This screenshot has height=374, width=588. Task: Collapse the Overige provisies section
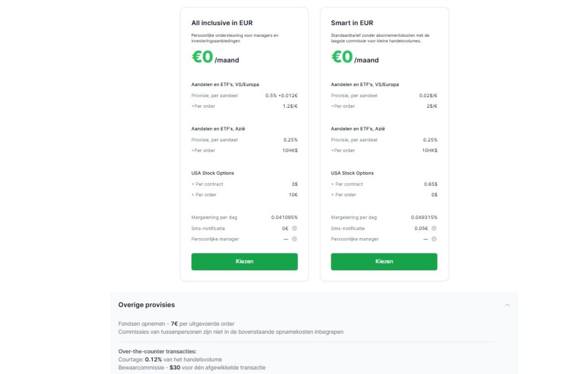(507, 305)
